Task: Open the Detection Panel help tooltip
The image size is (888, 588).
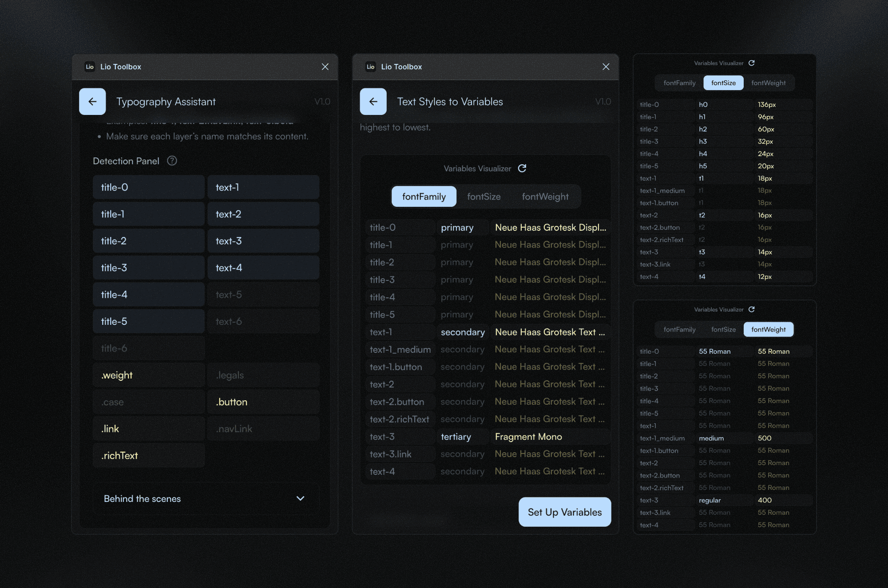Action: [x=172, y=161]
